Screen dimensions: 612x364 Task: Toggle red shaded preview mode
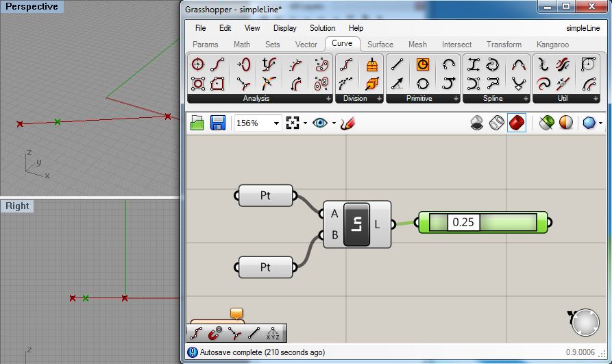517,123
